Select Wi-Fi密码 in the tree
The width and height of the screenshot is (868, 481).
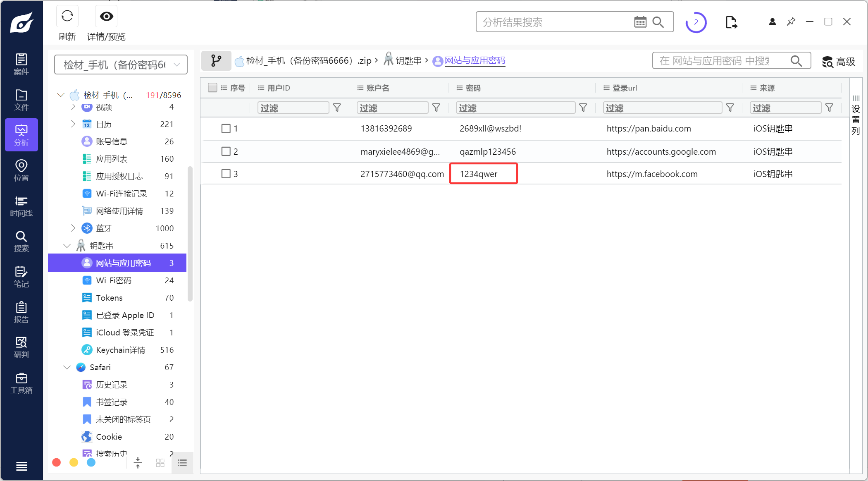[x=113, y=280]
